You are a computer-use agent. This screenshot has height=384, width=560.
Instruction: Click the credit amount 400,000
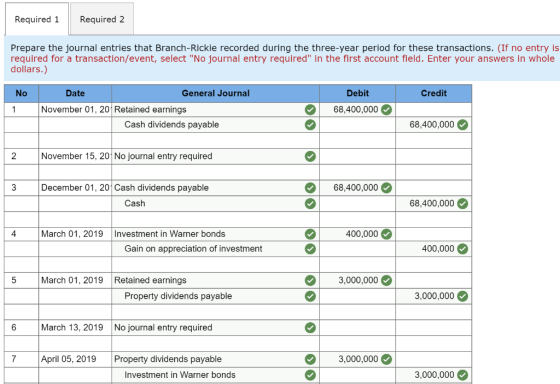click(438, 249)
